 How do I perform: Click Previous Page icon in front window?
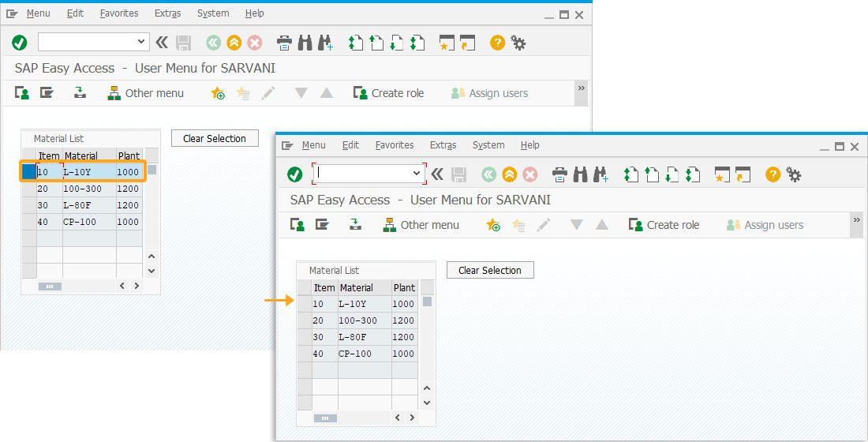click(652, 175)
